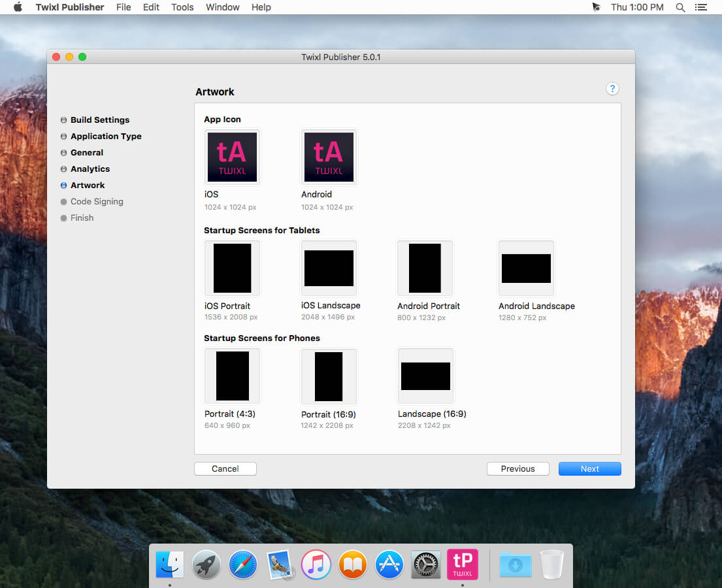Open the Tools menu
Viewport: 722px width, 588px height.
point(182,7)
